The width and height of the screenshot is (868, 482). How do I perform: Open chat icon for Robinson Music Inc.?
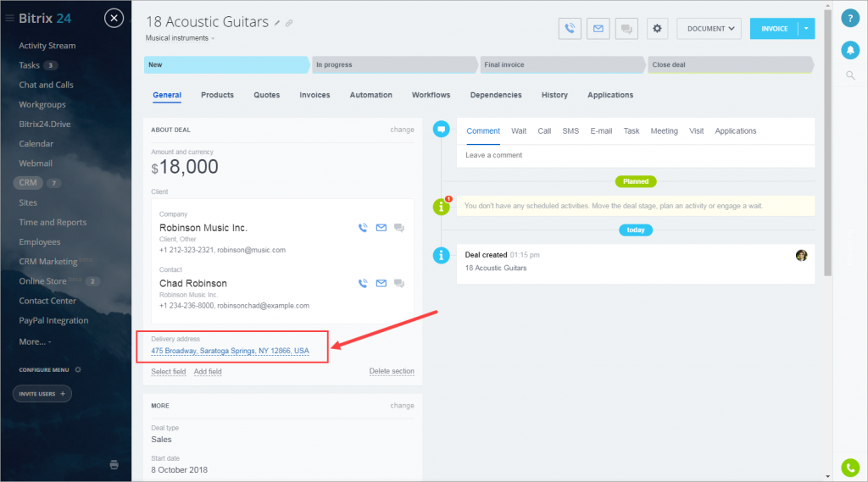pos(399,227)
